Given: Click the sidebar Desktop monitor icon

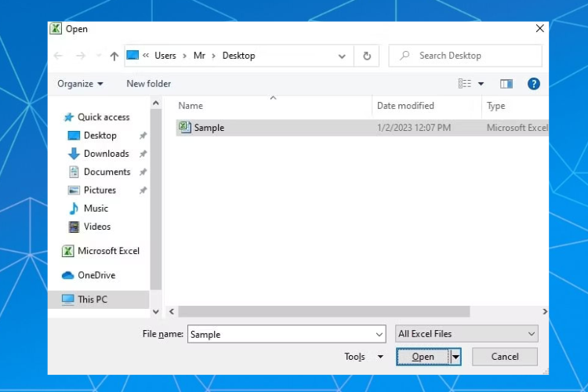Looking at the screenshot, I should [x=74, y=136].
